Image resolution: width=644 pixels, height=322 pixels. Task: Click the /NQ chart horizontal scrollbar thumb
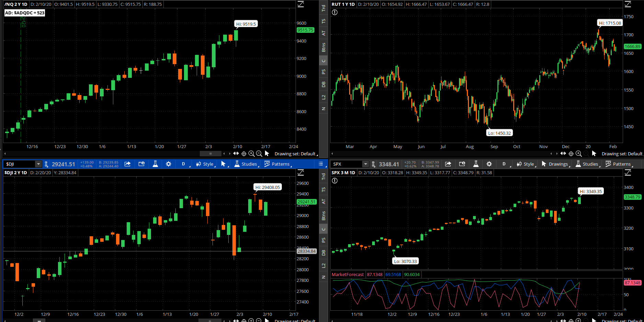point(210,154)
